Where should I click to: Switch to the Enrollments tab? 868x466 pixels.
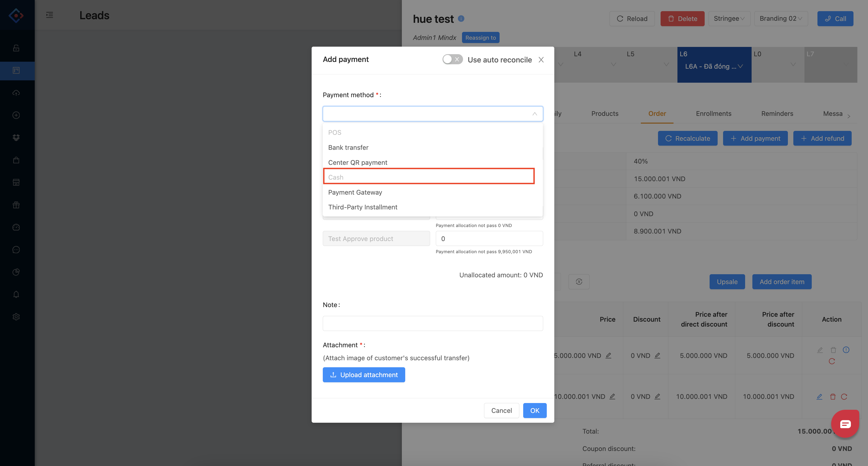(713, 114)
